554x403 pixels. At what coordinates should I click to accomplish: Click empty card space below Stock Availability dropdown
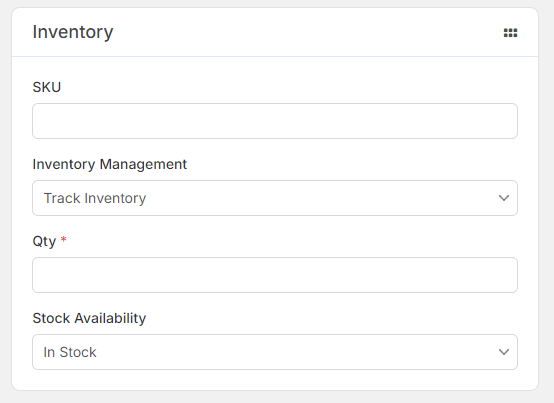[x=275, y=380]
